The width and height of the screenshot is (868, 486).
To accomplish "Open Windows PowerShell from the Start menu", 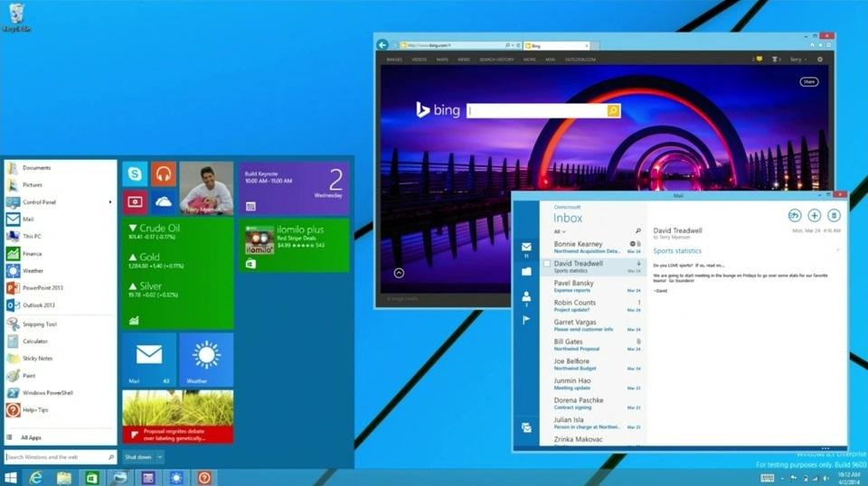I will pyautogui.click(x=48, y=393).
